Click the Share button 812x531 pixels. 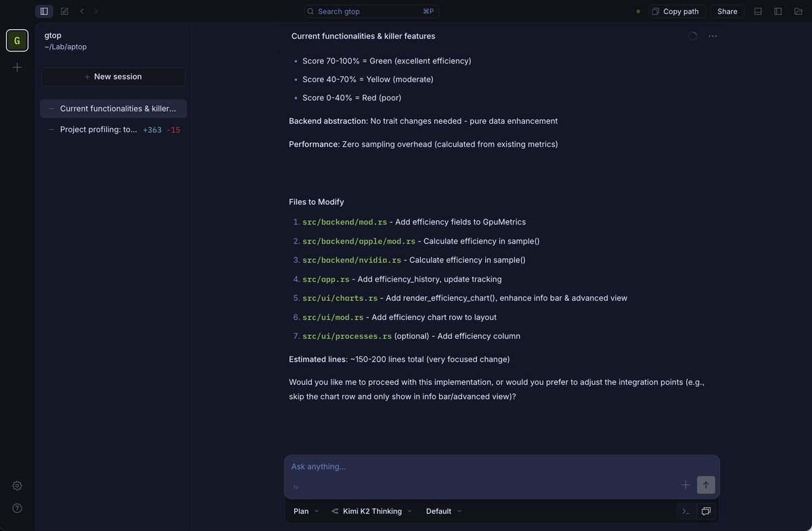(727, 11)
